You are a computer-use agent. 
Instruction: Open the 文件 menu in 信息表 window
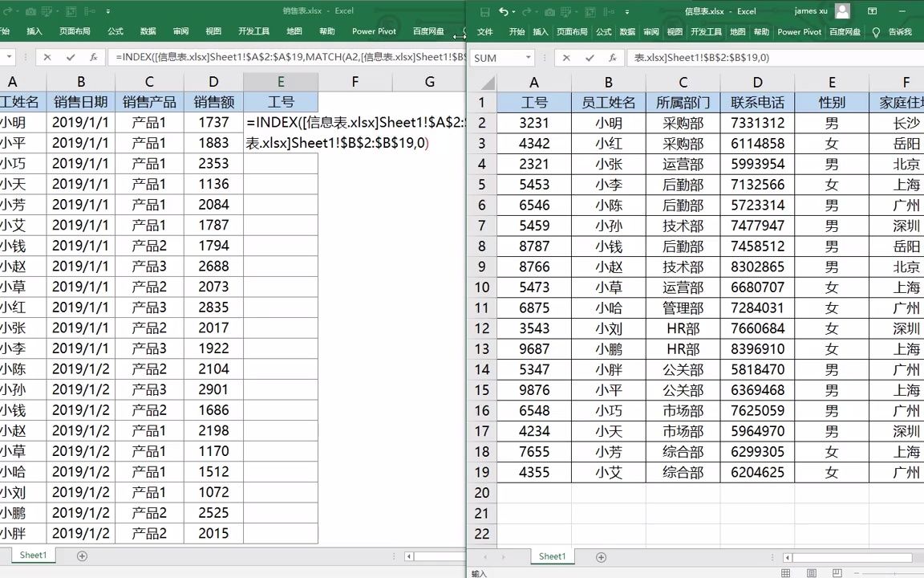coord(484,31)
